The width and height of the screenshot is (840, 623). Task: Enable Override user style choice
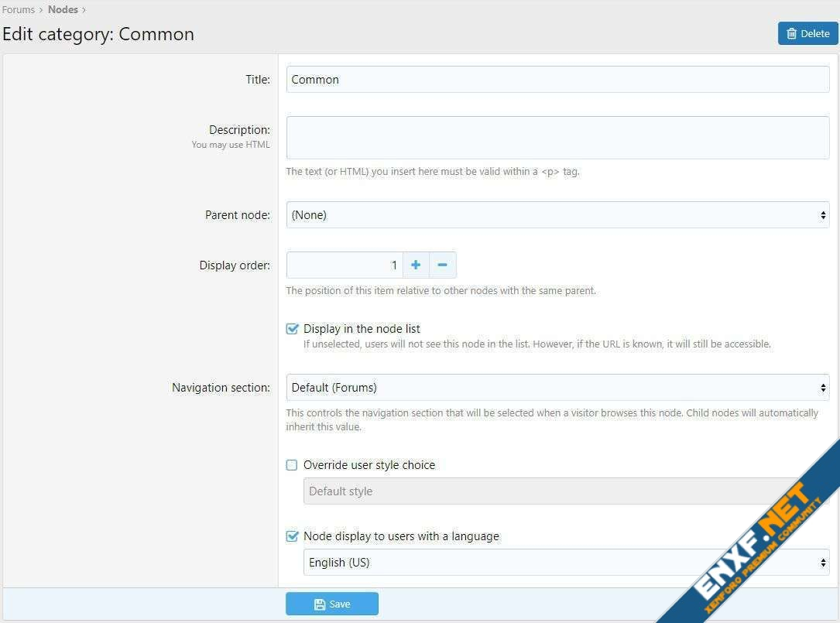tap(292, 465)
